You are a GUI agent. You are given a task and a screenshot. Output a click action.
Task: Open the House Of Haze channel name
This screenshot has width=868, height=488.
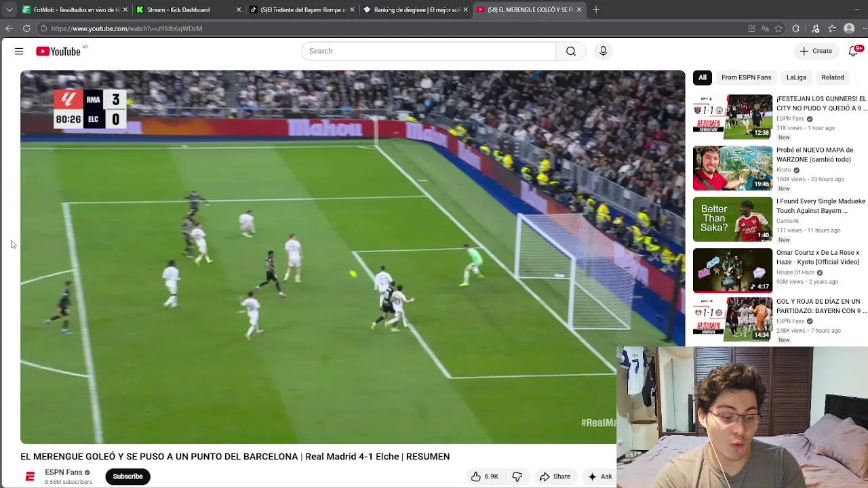coord(795,272)
